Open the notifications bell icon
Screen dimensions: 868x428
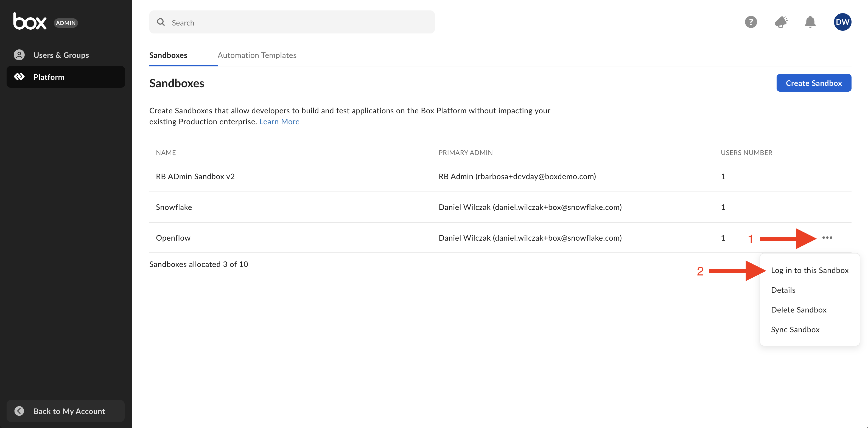coord(810,22)
